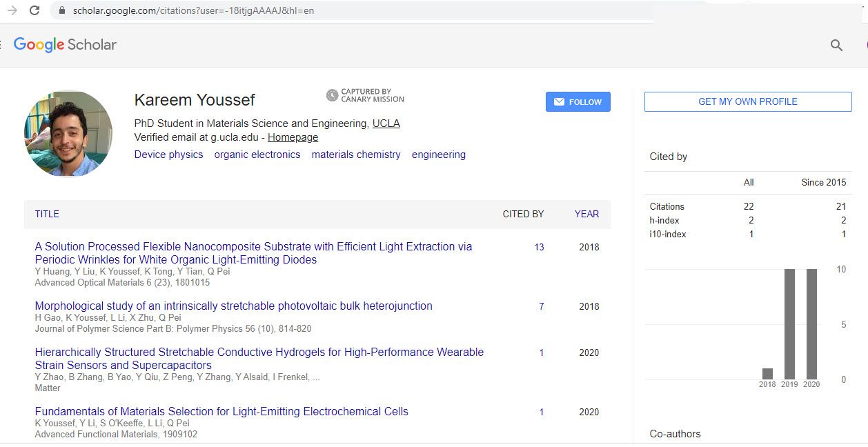The image size is (868, 447).
Task: Open citation count 1 for Electrochemical Cells paper
Action: pyautogui.click(x=542, y=412)
